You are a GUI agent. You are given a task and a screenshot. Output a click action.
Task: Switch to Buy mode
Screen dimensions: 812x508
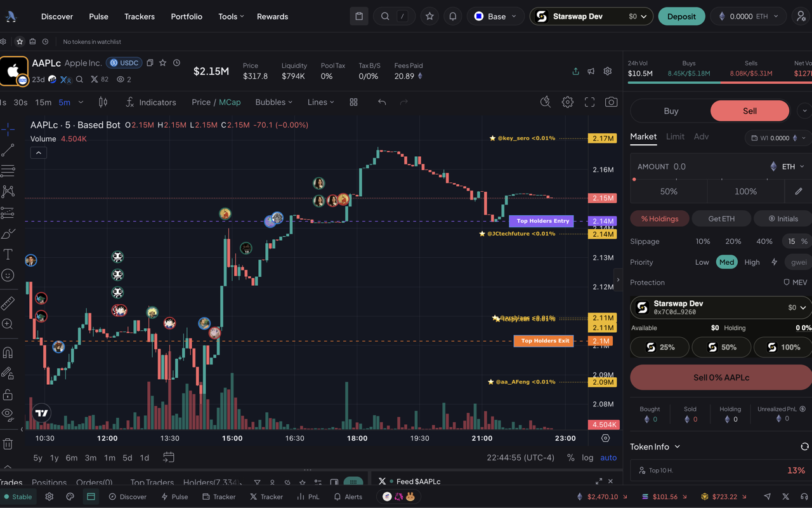(x=671, y=111)
